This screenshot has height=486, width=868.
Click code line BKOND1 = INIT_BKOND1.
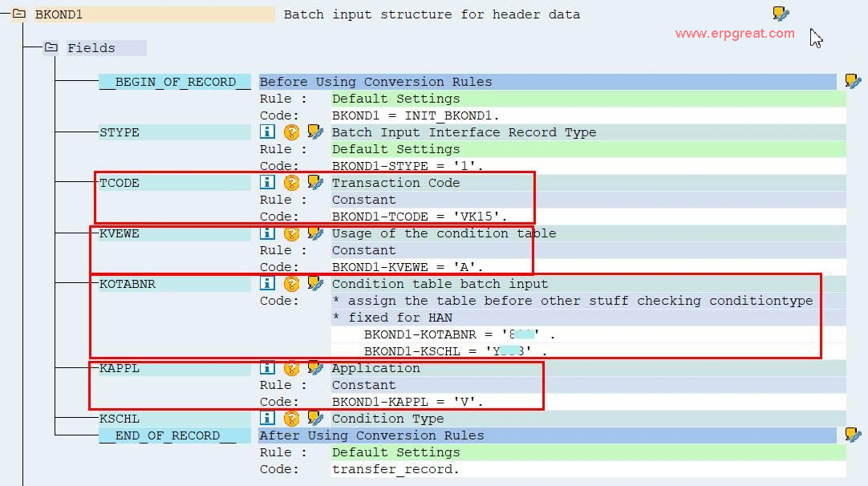point(416,115)
